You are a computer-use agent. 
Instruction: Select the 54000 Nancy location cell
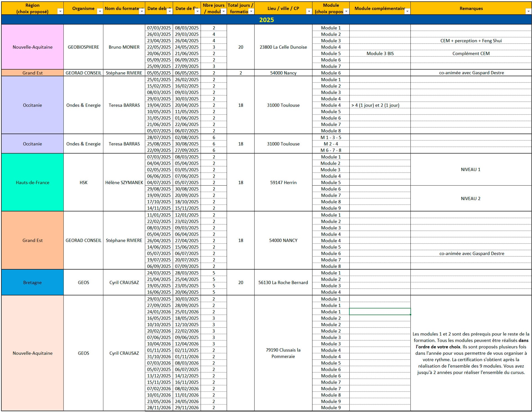283,73
